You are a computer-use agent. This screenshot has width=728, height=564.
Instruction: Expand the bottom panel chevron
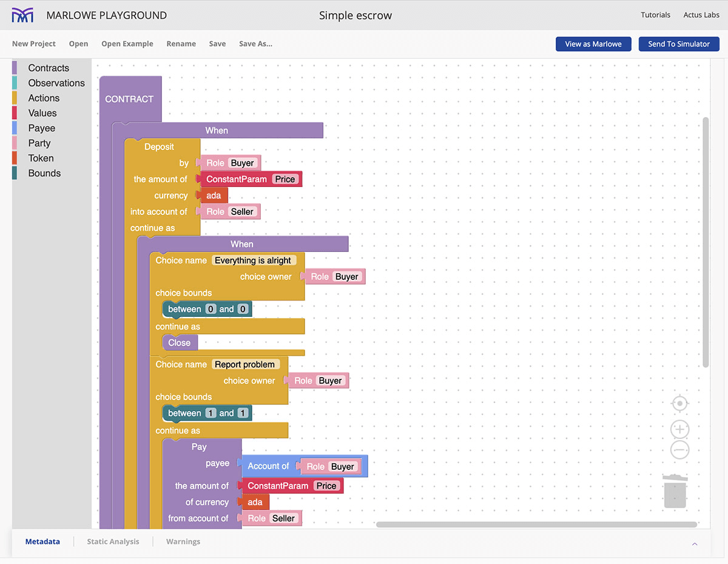(x=695, y=544)
